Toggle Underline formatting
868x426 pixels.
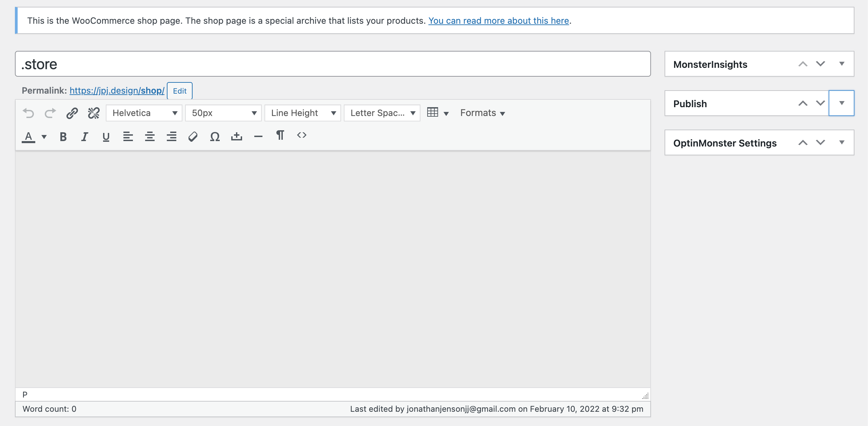click(106, 137)
